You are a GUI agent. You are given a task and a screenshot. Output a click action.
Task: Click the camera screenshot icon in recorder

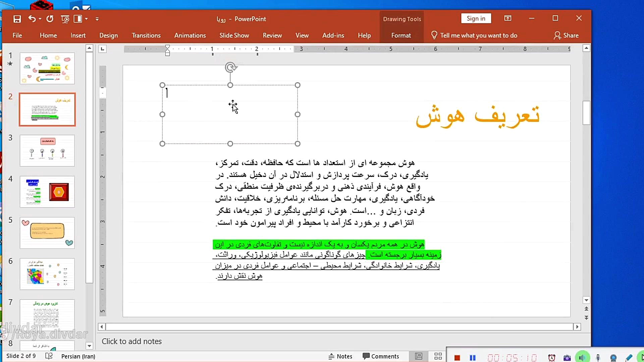(x=567, y=358)
